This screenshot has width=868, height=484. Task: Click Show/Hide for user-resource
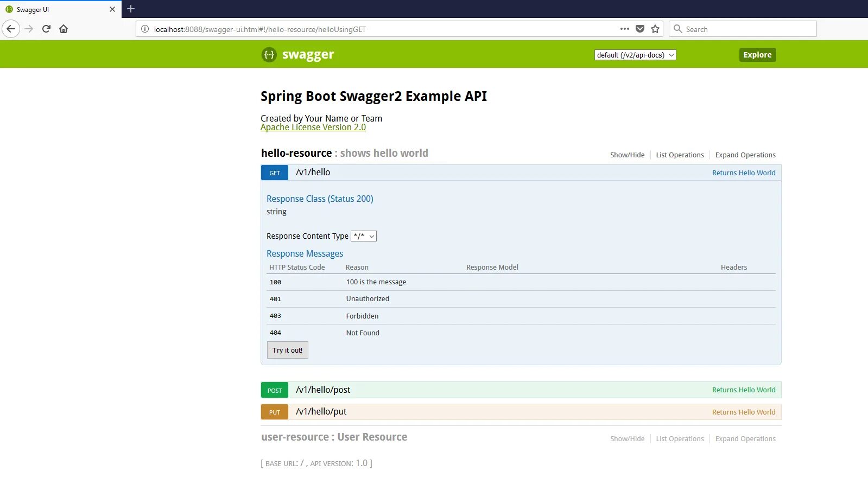627,438
